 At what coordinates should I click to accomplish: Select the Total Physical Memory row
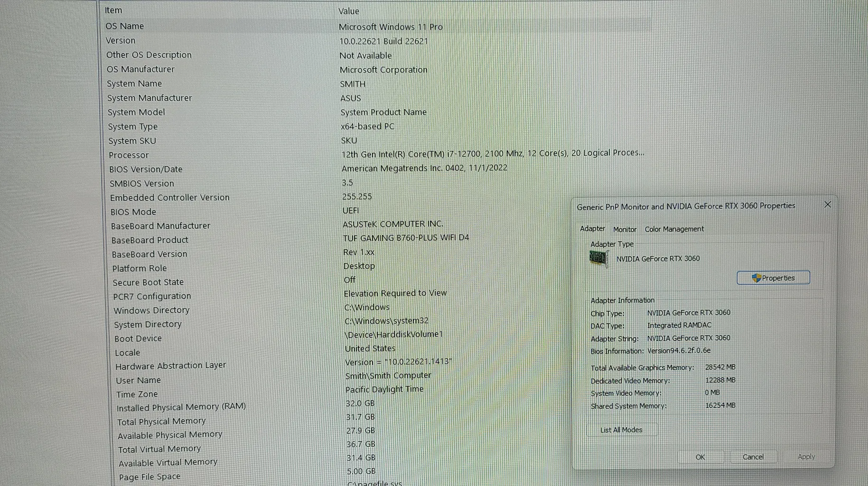[x=162, y=421]
